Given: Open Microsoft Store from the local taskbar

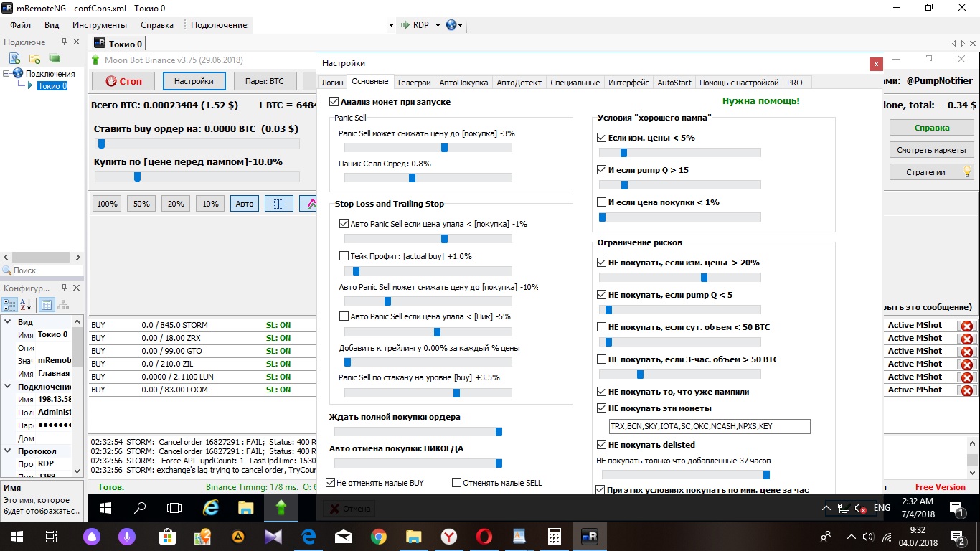Looking at the screenshot, I should click(167, 537).
